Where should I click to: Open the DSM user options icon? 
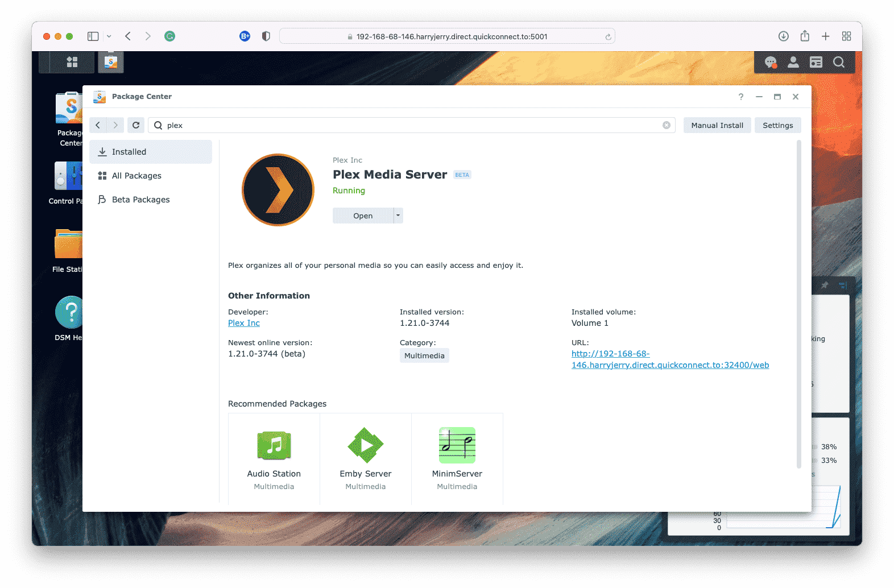click(793, 62)
